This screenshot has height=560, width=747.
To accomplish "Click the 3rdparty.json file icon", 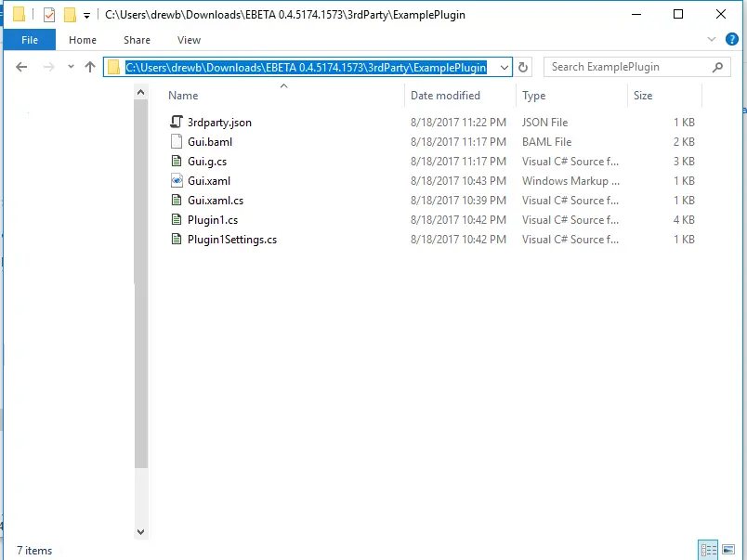I will click(177, 122).
